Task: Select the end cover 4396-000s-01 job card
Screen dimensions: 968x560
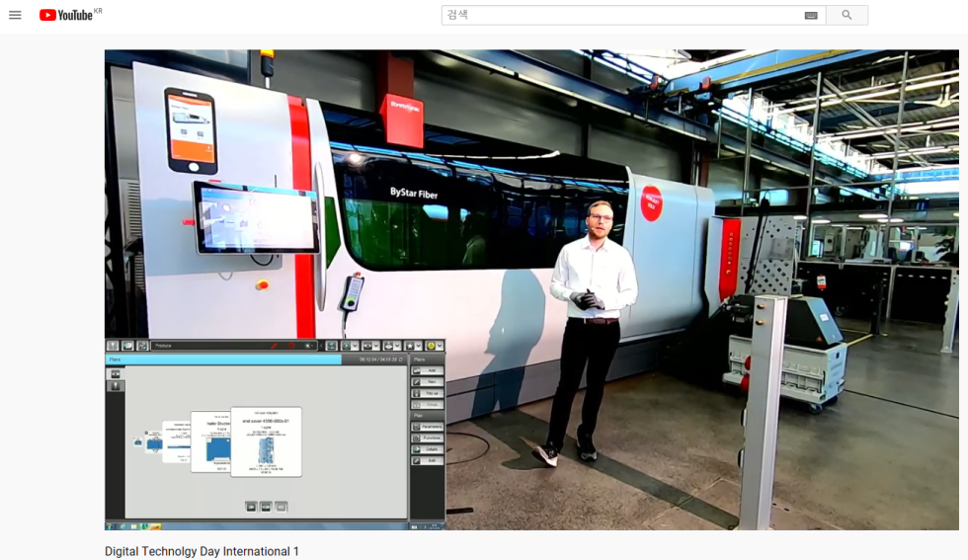Action: tap(266, 441)
